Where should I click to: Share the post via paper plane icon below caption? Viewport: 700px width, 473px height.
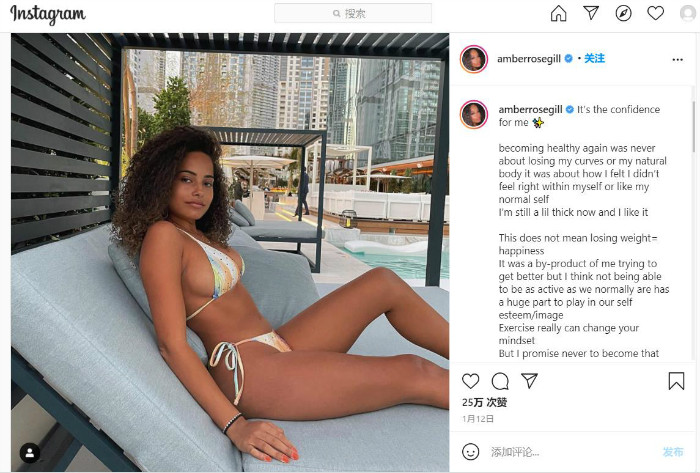pos(529,381)
